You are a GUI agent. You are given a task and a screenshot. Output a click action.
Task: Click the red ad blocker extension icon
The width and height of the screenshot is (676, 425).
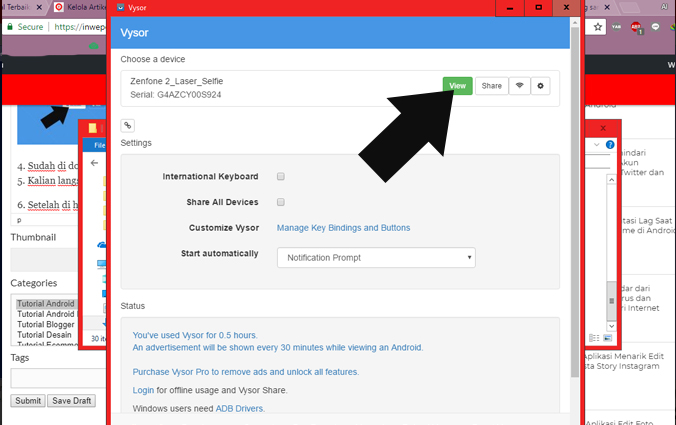[x=636, y=28]
